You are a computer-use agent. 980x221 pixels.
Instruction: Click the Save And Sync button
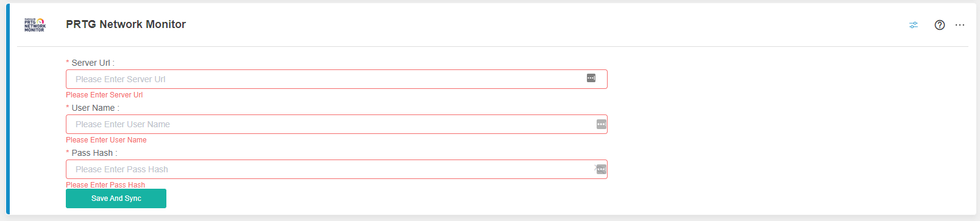pyautogui.click(x=116, y=198)
